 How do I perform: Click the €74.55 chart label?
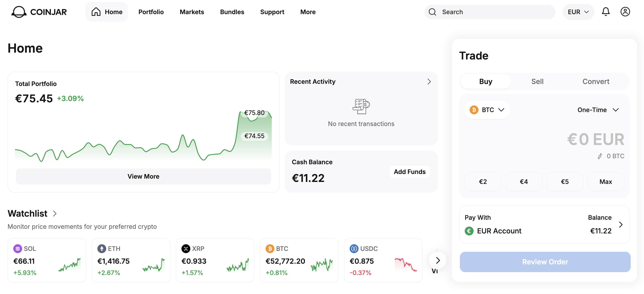click(x=254, y=136)
